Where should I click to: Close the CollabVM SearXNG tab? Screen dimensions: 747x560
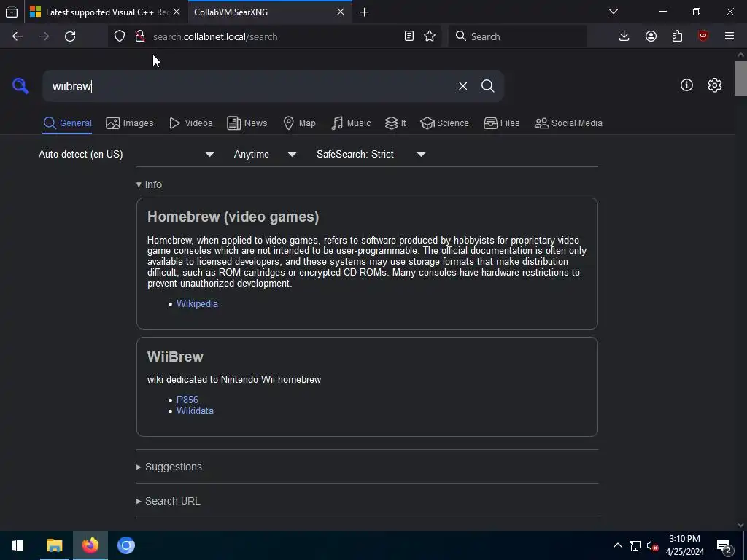(341, 12)
